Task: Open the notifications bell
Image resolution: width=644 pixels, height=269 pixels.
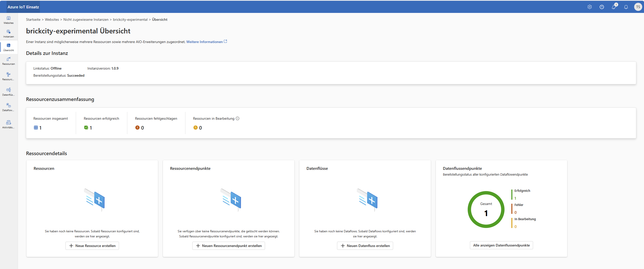Action: point(626,7)
